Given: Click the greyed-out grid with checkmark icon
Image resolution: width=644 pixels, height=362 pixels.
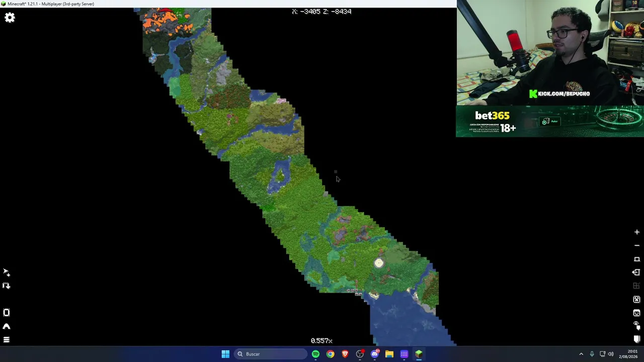Looking at the screenshot, I should [x=636, y=286].
